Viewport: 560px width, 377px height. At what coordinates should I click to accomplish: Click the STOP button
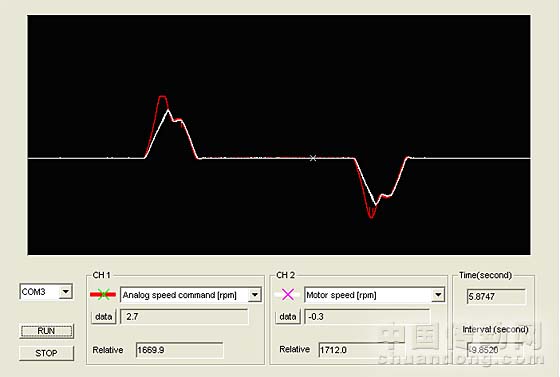pyautogui.click(x=46, y=353)
